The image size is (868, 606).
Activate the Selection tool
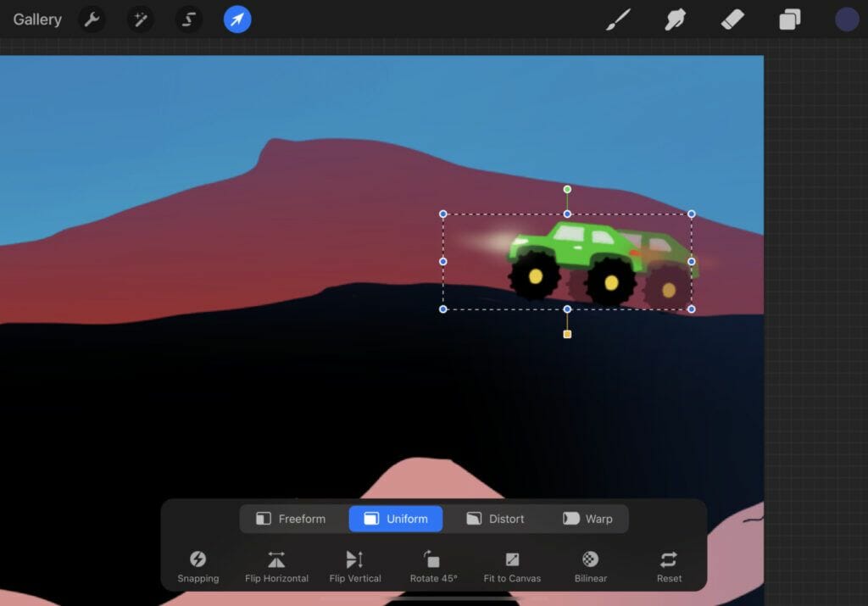tap(188, 19)
